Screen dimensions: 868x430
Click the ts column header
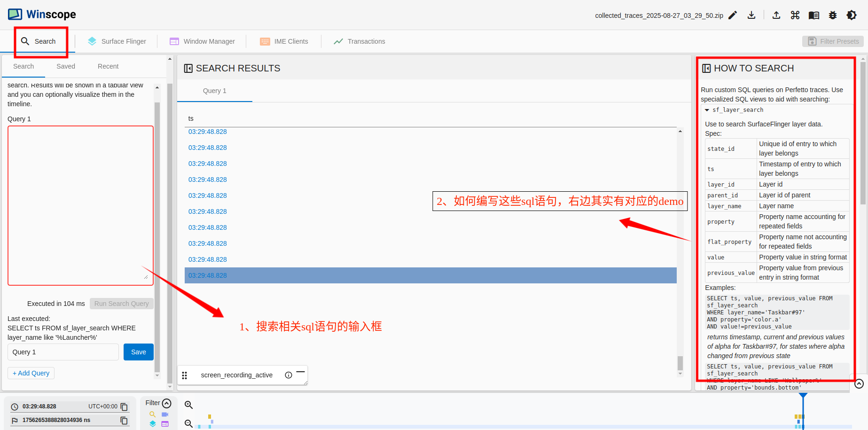[x=191, y=118]
